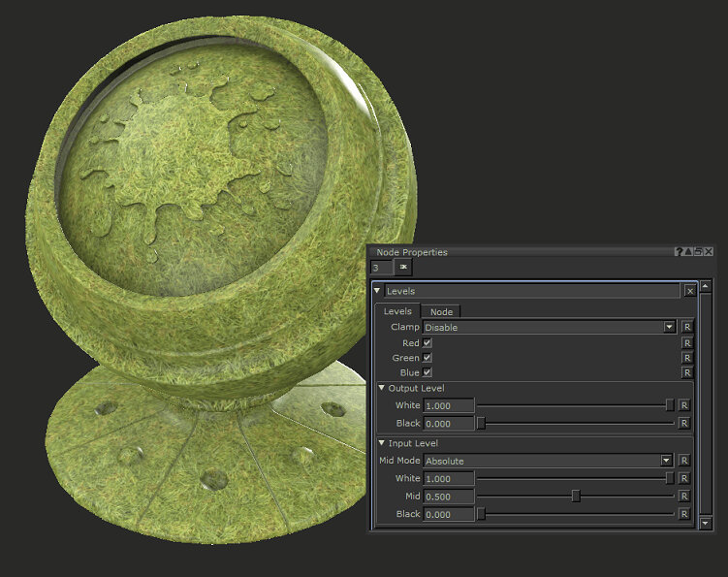Toggle the Green channel checkbox

point(427,358)
